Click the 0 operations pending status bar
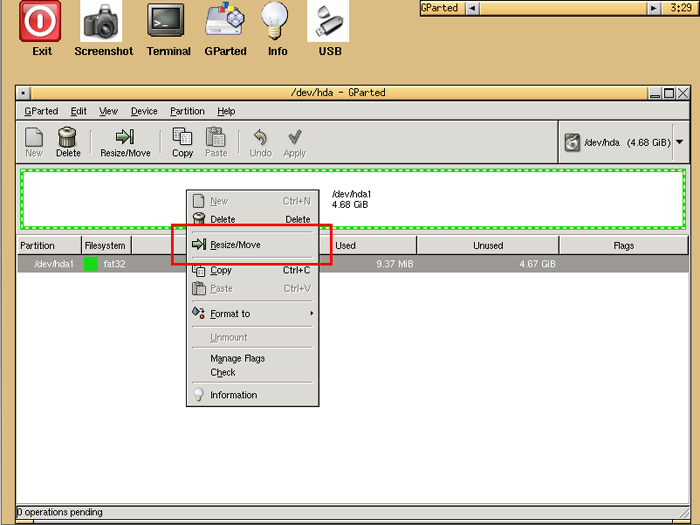Screen dimensions: 700x525 (353, 512)
